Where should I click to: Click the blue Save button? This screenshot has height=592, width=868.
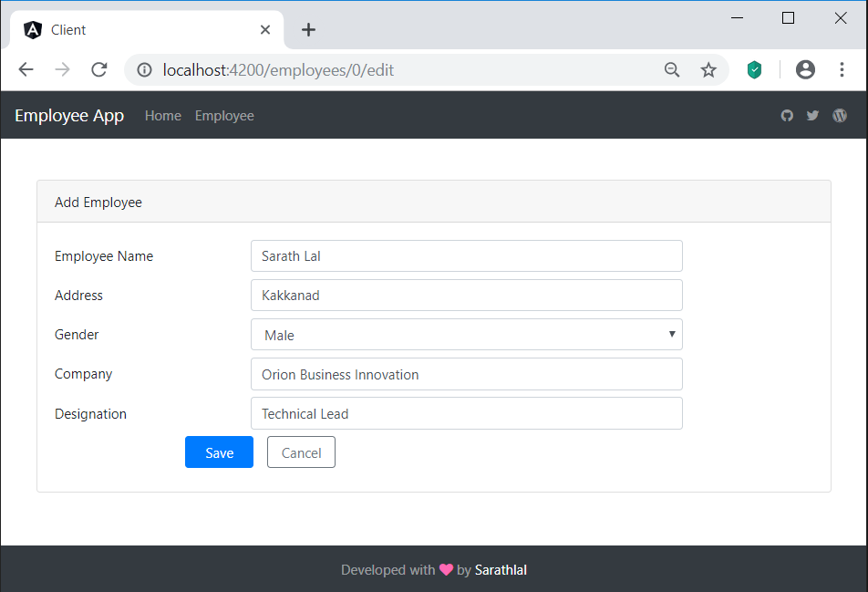click(219, 452)
